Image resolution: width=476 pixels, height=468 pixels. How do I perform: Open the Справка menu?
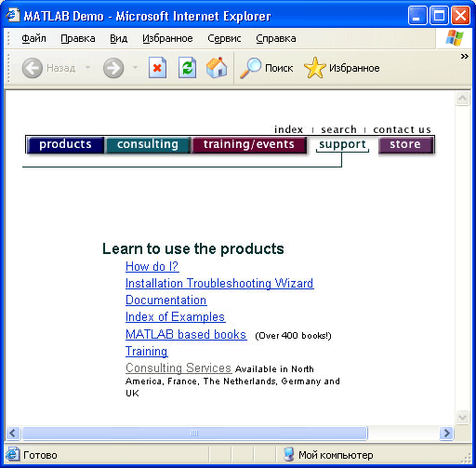tap(276, 38)
